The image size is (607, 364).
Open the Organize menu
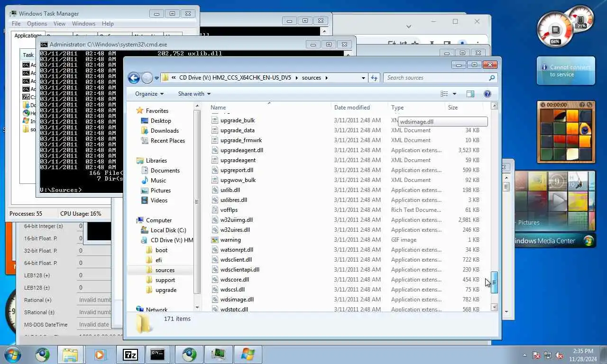149,94
